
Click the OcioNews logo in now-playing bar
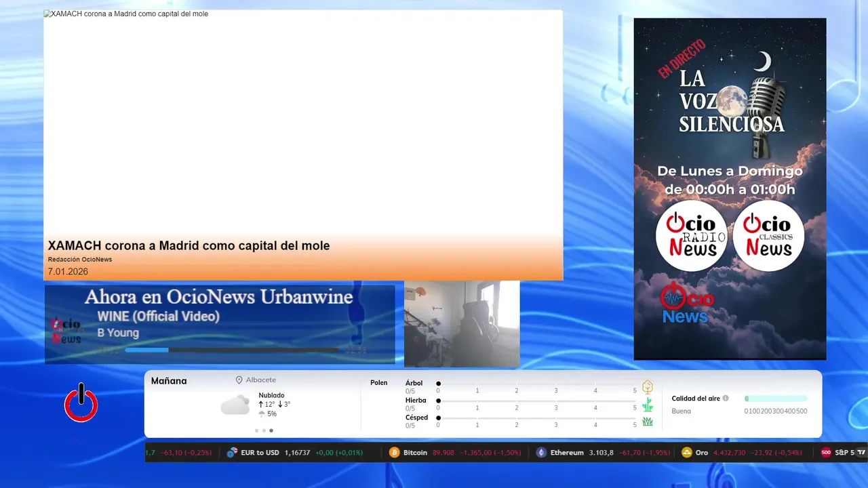click(66, 331)
